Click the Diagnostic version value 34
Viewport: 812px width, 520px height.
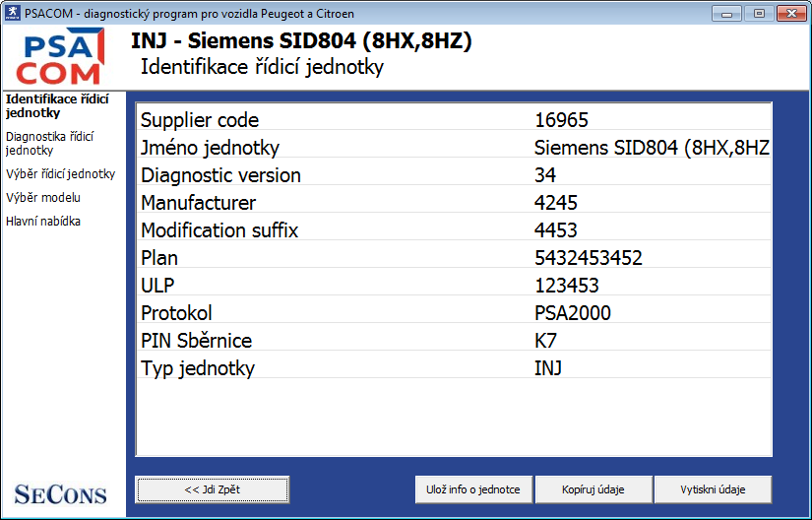click(x=545, y=175)
